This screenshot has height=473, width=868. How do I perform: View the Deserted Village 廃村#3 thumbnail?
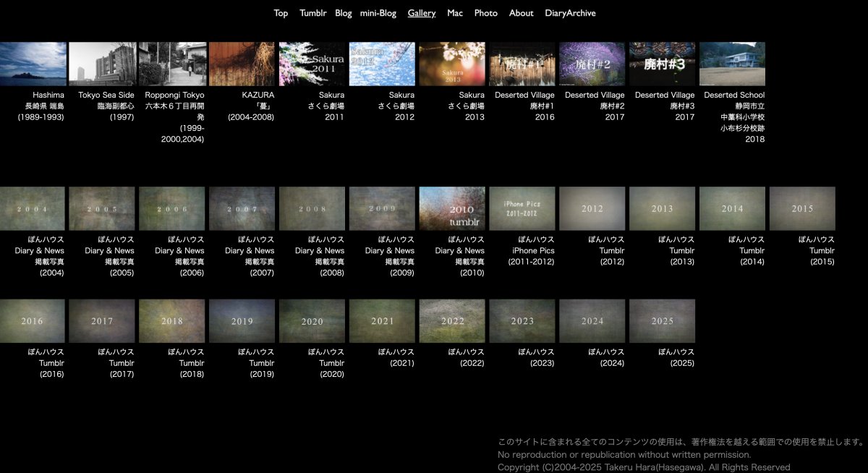tap(662, 64)
